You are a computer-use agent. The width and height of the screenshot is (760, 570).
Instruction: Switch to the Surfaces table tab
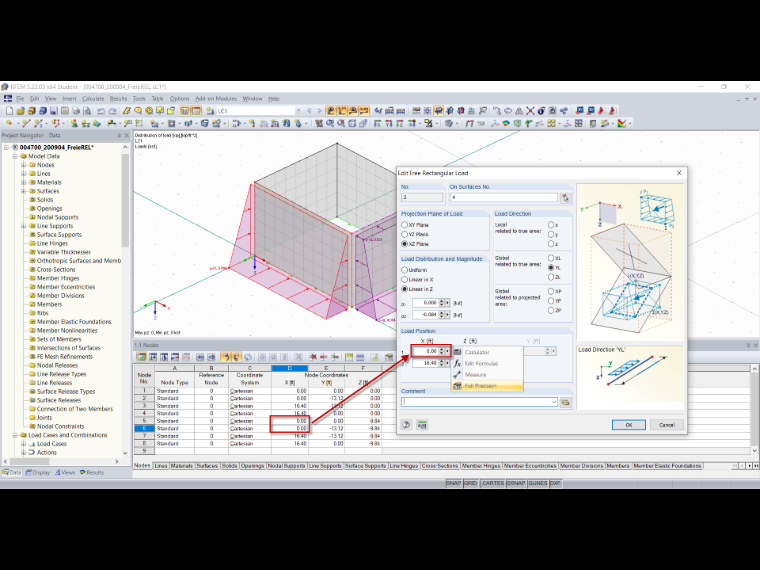(207, 466)
